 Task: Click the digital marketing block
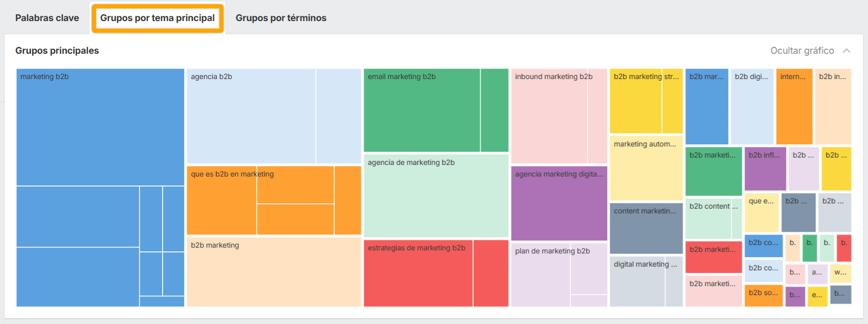637,281
